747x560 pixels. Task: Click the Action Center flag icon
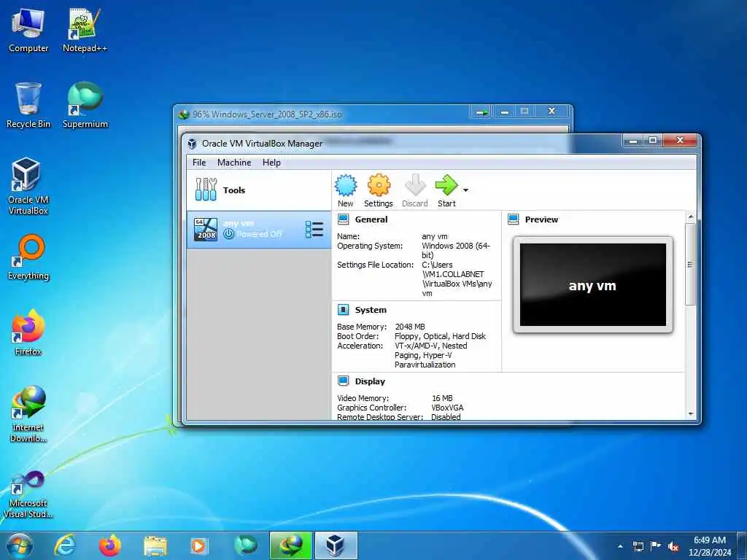(656, 545)
